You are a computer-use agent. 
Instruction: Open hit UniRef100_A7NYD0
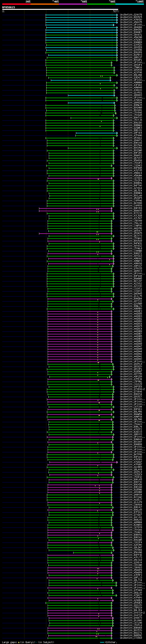131,20
